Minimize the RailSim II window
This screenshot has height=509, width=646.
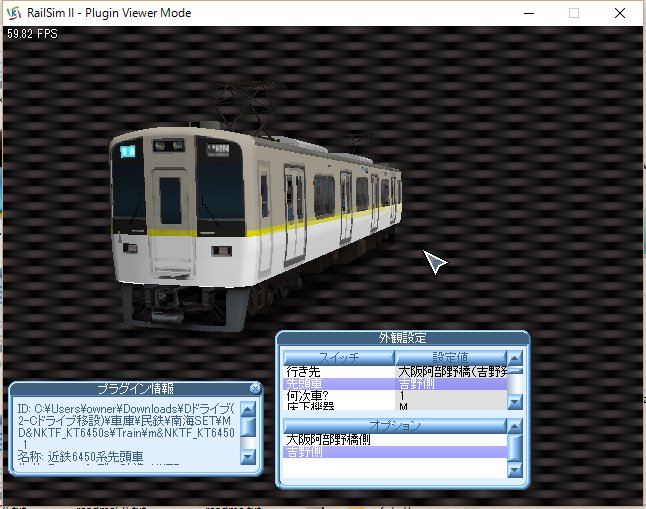[529, 13]
